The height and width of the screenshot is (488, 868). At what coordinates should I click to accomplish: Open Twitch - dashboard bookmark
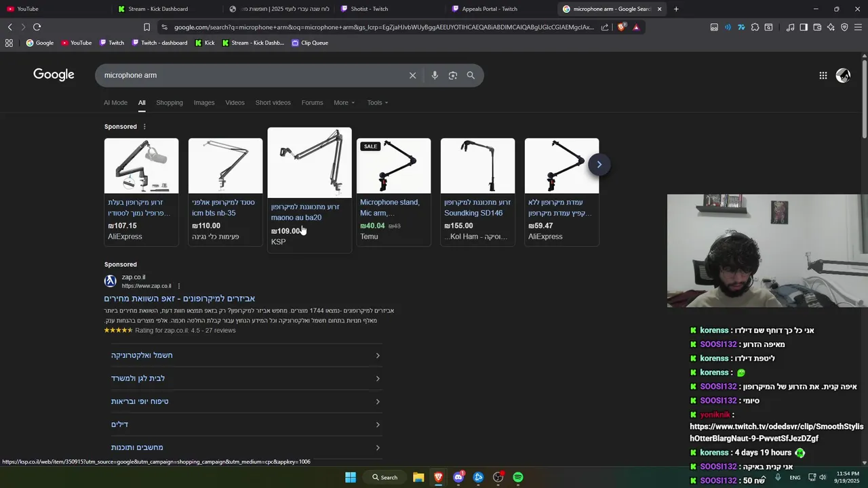click(159, 43)
